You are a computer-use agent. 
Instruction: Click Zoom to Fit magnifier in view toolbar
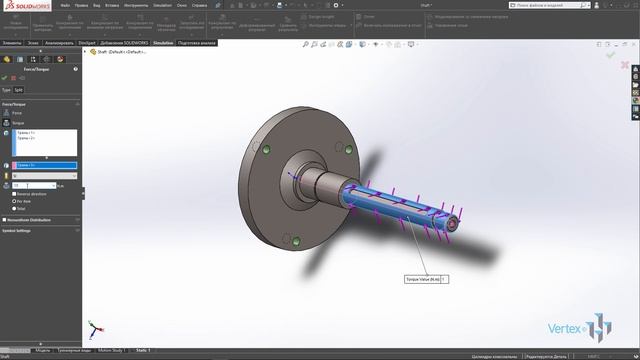pyautogui.click(x=305, y=44)
